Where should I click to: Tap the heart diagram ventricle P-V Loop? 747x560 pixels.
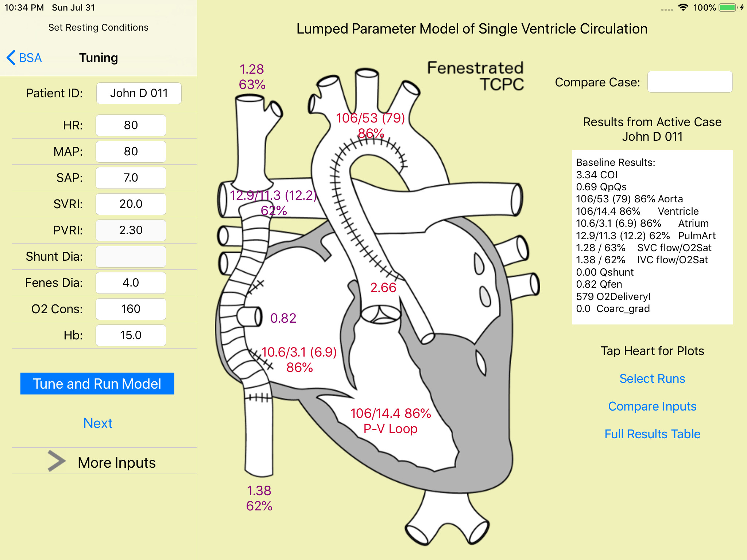390,428
